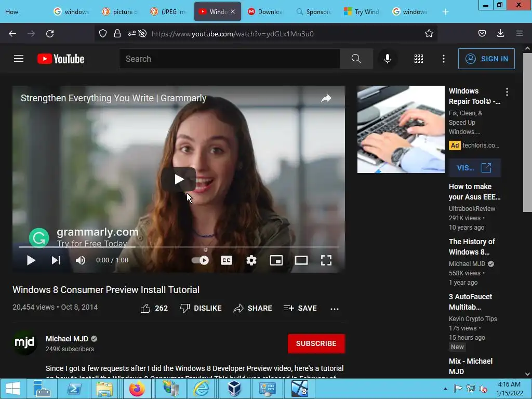
Task: Switch to the 'Downloa' tab
Action: pos(265,12)
